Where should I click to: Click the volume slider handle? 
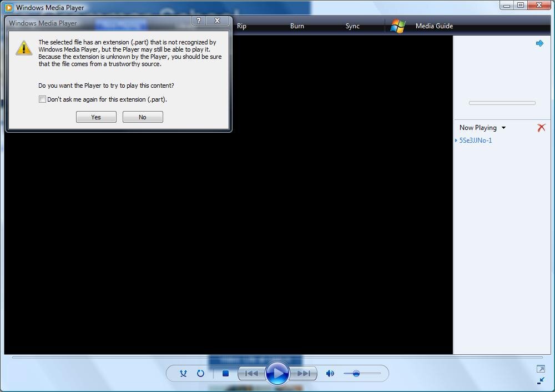(356, 373)
